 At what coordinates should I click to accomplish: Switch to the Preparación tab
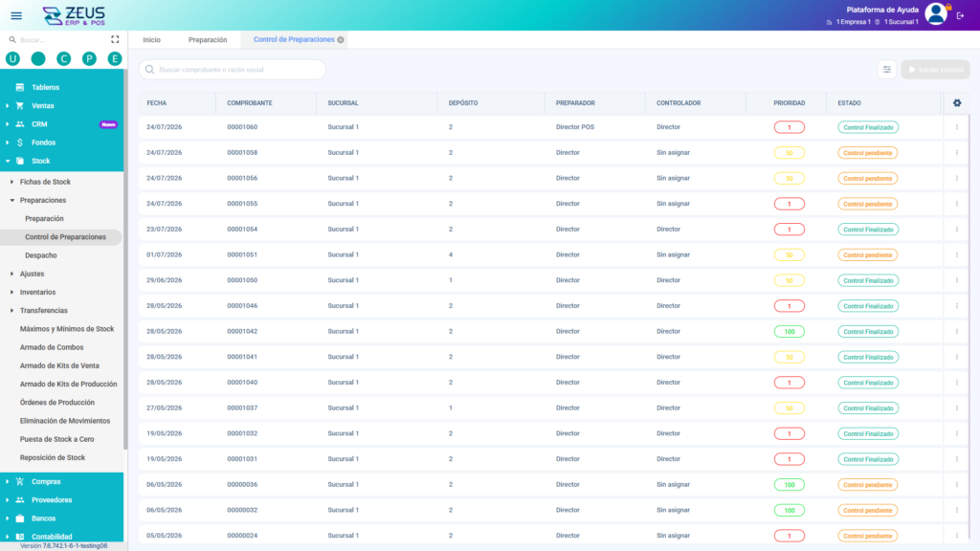pos(208,39)
